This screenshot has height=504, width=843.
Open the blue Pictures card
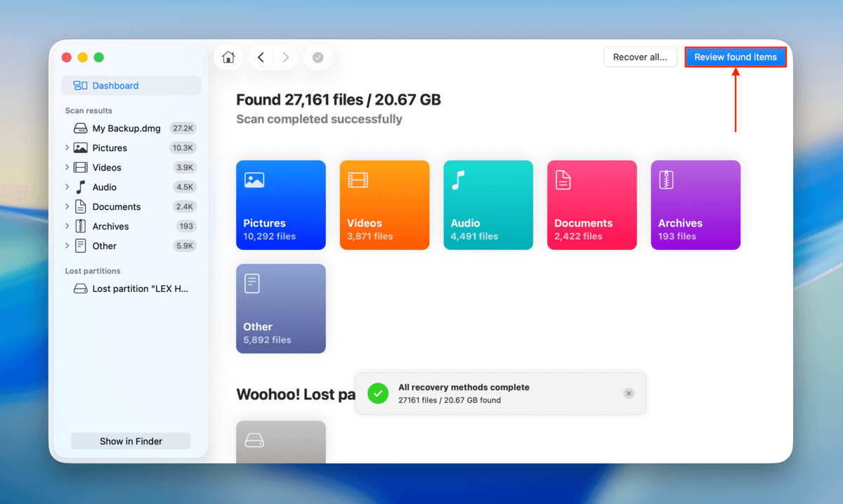(281, 205)
